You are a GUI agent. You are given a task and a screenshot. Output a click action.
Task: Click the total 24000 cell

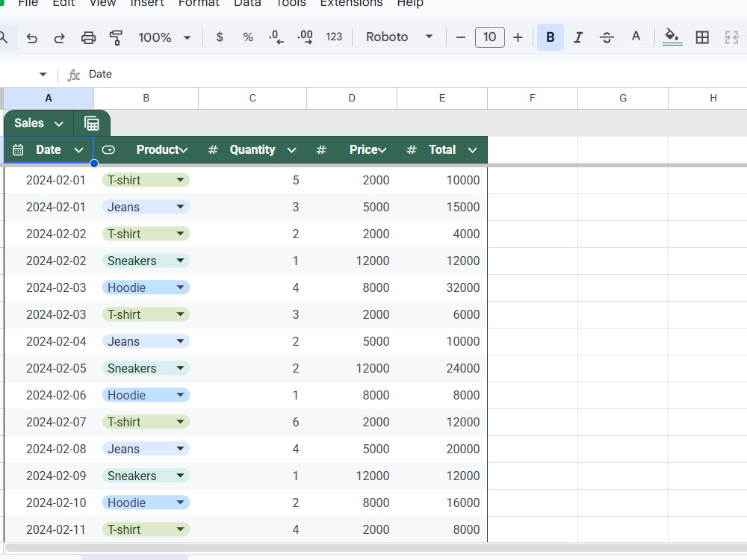click(442, 368)
